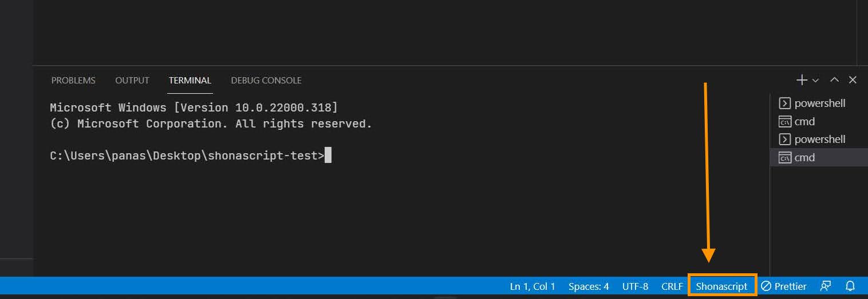Switch to the PROBLEMS tab
This screenshot has width=868, height=299.
pyautogui.click(x=73, y=81)
